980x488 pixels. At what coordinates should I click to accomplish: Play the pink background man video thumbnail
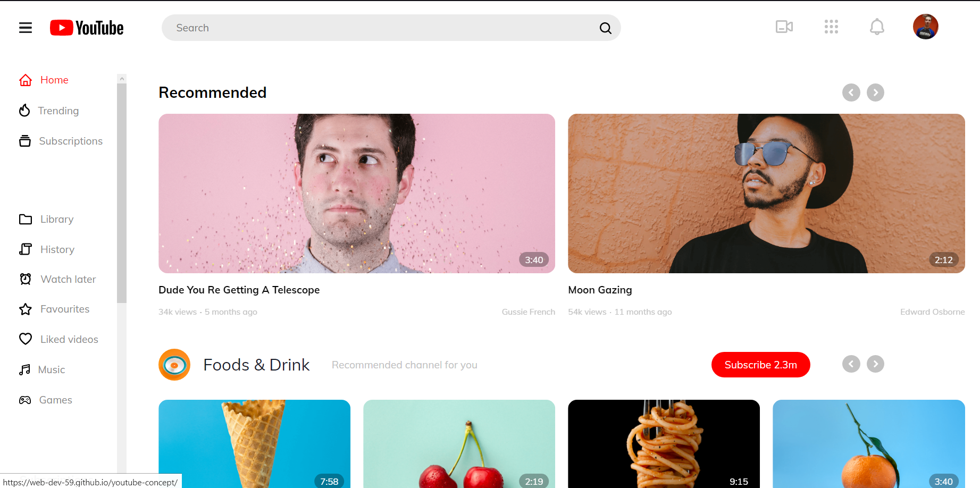tap(357, 193)
